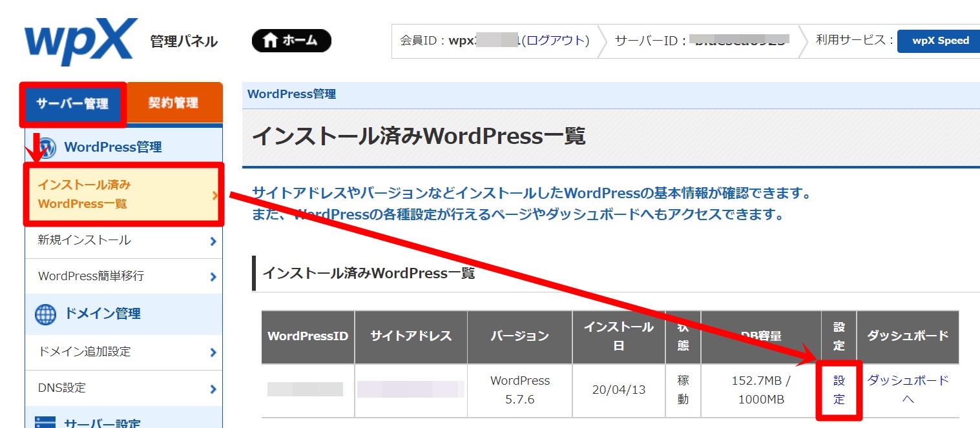
Task: Select the wpX Speed service button
Action: click(x=940, y=41)
